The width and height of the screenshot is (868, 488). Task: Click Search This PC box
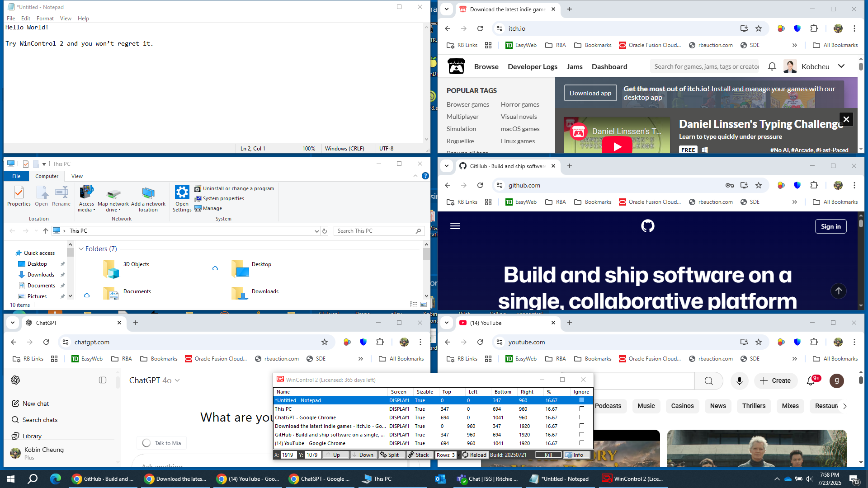pos(379,231)
